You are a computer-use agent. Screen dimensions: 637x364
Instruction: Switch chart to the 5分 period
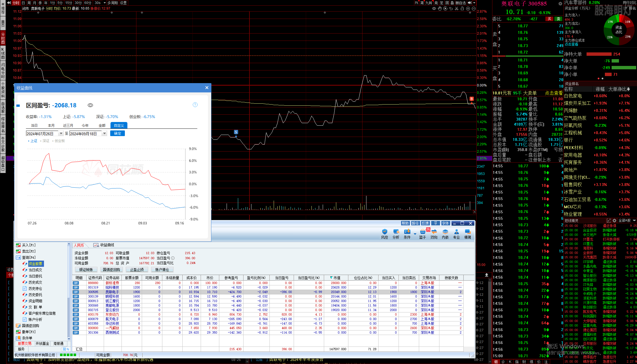60,3
